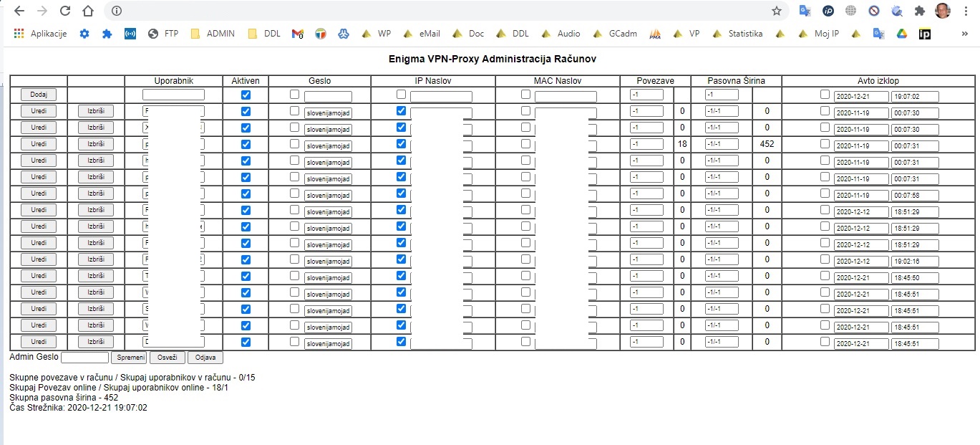
Task: View site information in address bar
Action: pos(117,11)
